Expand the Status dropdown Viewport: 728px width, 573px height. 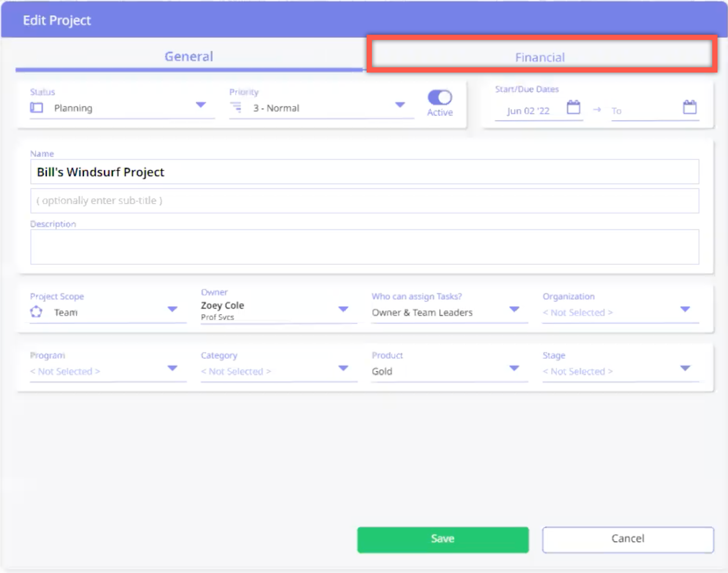coord(201,105)
